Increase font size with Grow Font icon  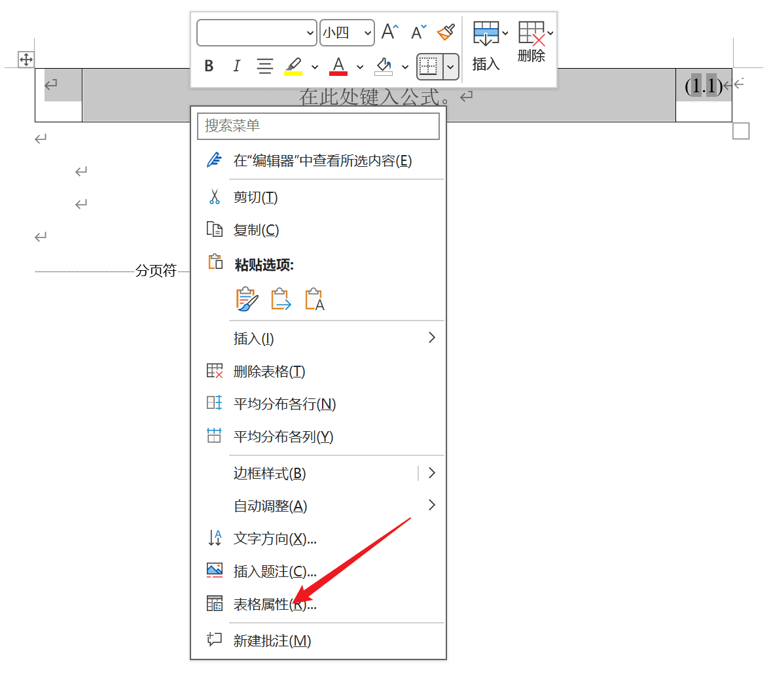389,30
